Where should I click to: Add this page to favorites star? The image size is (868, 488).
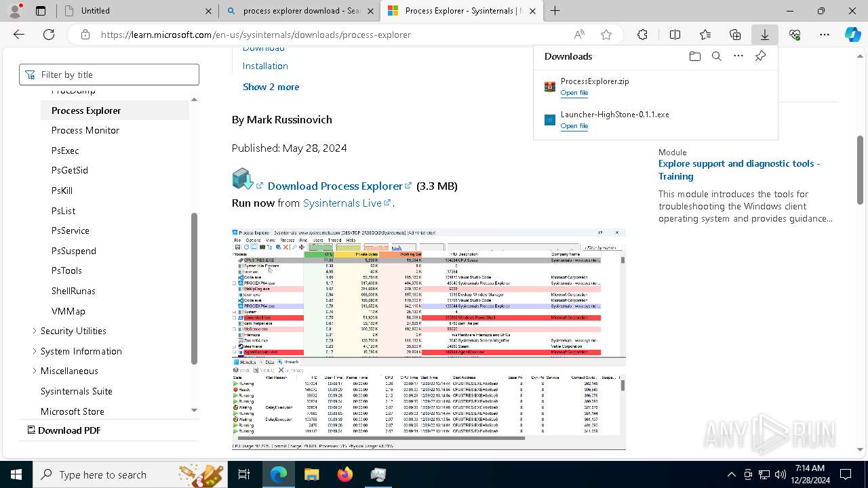pos(606,35)
